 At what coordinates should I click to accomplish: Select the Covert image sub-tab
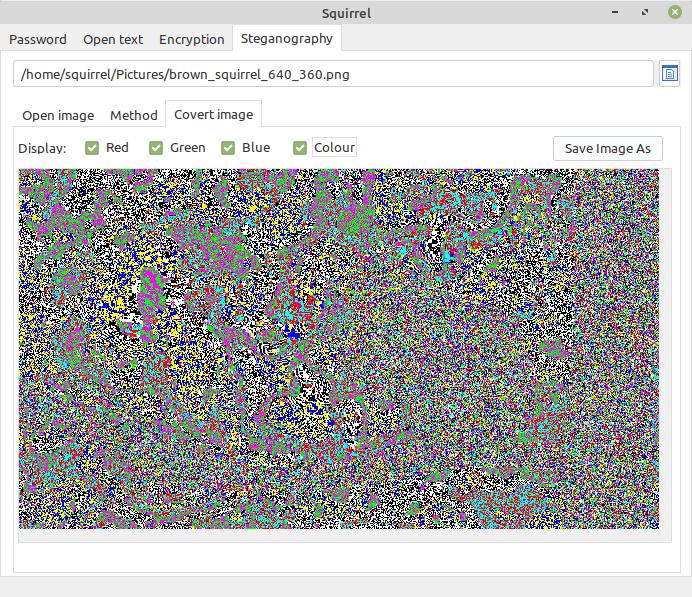[213, 114]
